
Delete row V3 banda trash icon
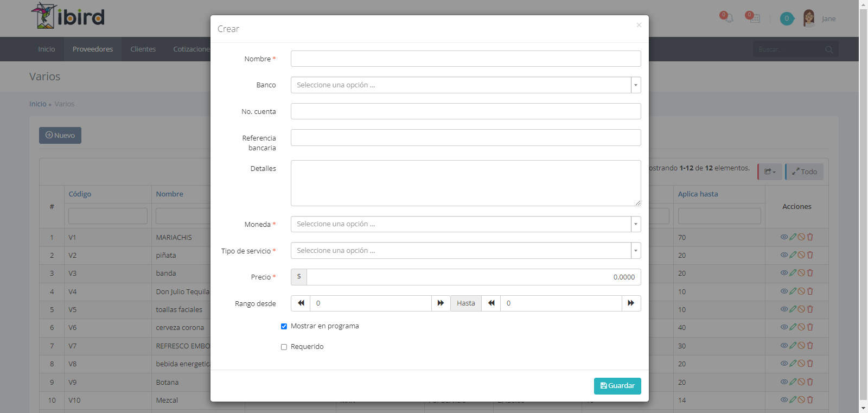(810, 273)
